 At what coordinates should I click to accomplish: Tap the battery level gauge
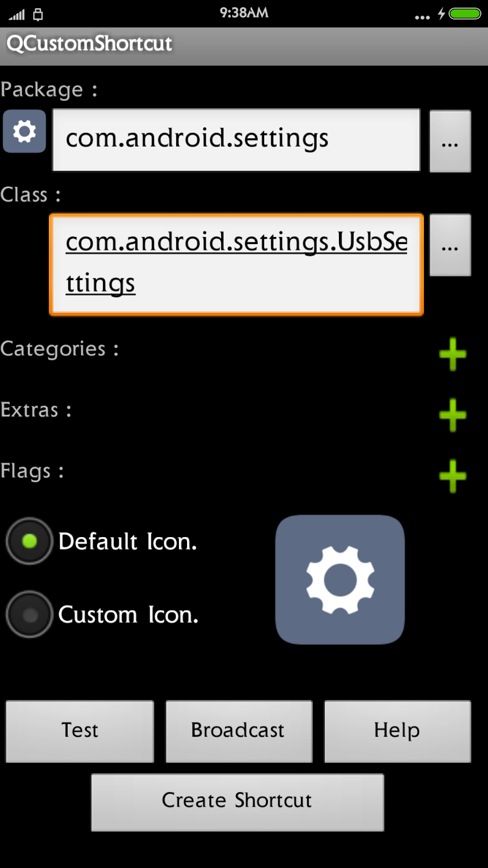pos(464,13)
